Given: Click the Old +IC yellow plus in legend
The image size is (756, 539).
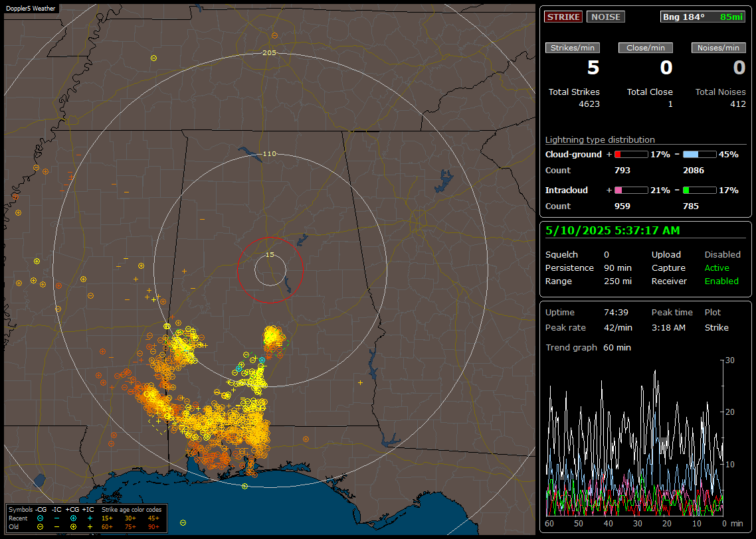Looking at the screenshot, I should tap(90, 527).
